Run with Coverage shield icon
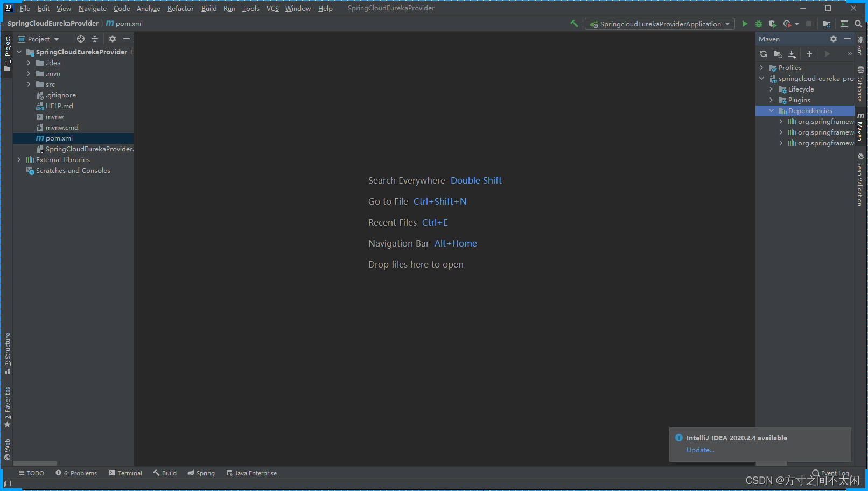The height and width of the screenshot is (491, 868). click(x=772, y=24)
